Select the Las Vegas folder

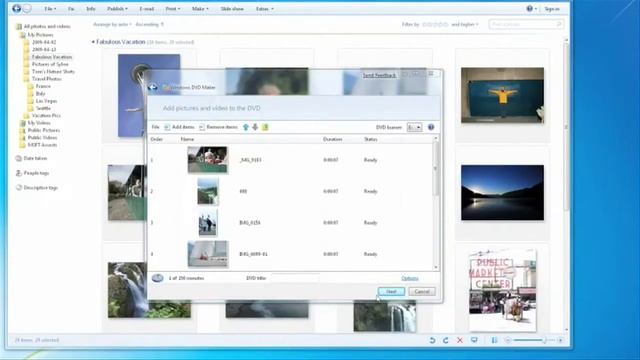(46, 101)
